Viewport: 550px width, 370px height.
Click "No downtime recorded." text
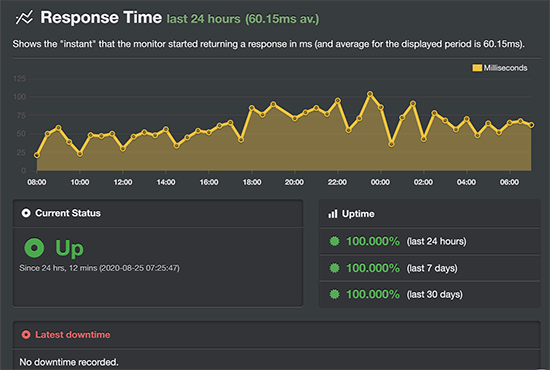69,362
